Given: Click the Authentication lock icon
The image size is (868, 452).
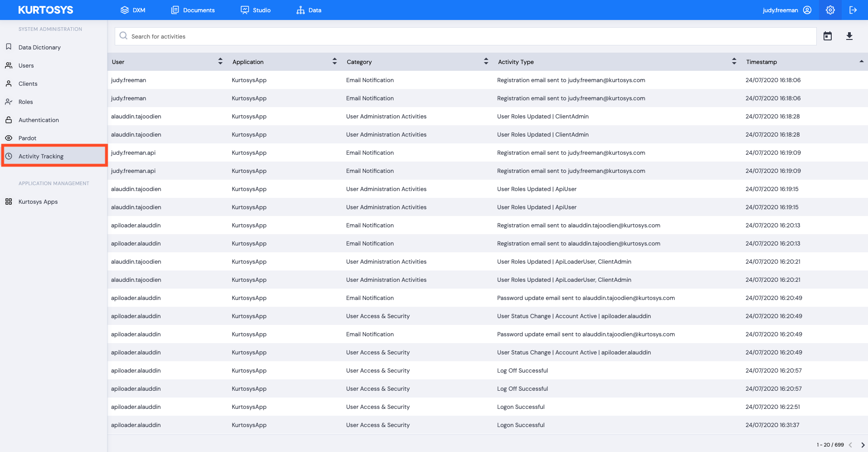Looking at the screenshot, I should (9, 120).
